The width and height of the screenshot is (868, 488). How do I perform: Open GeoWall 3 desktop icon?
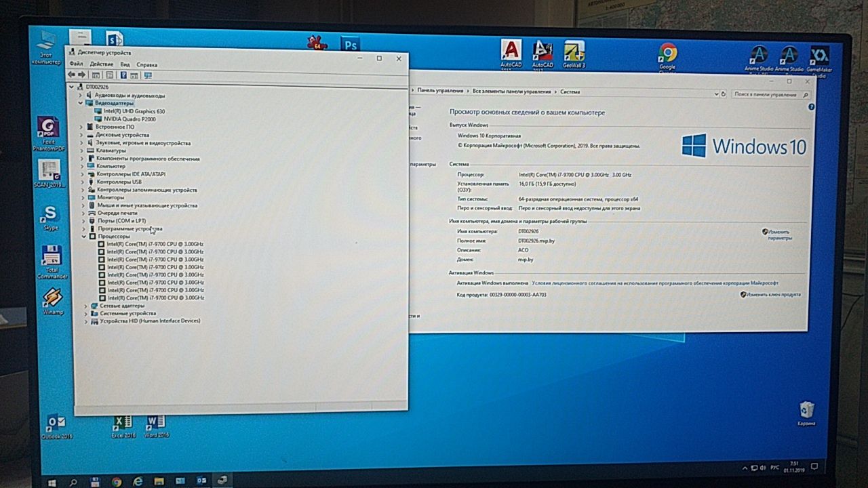[574, 54]
